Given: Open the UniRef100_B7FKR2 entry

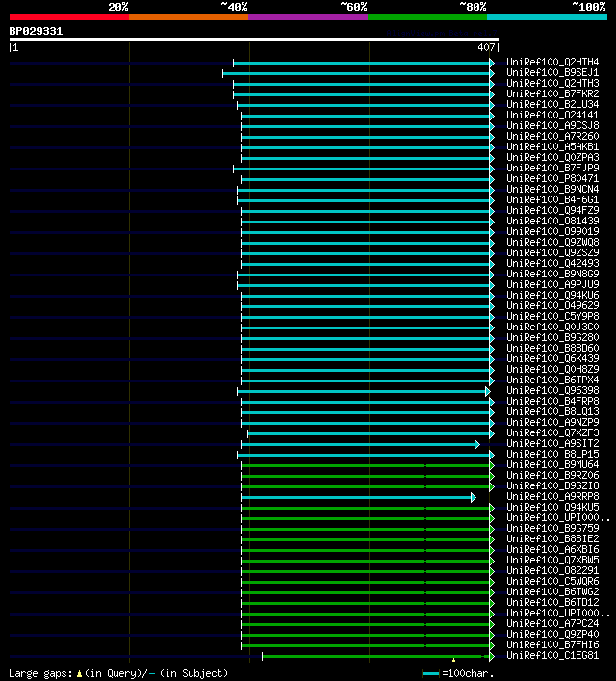Looking at the screenshot, I should pyautogui.click(x=552, y=93).
